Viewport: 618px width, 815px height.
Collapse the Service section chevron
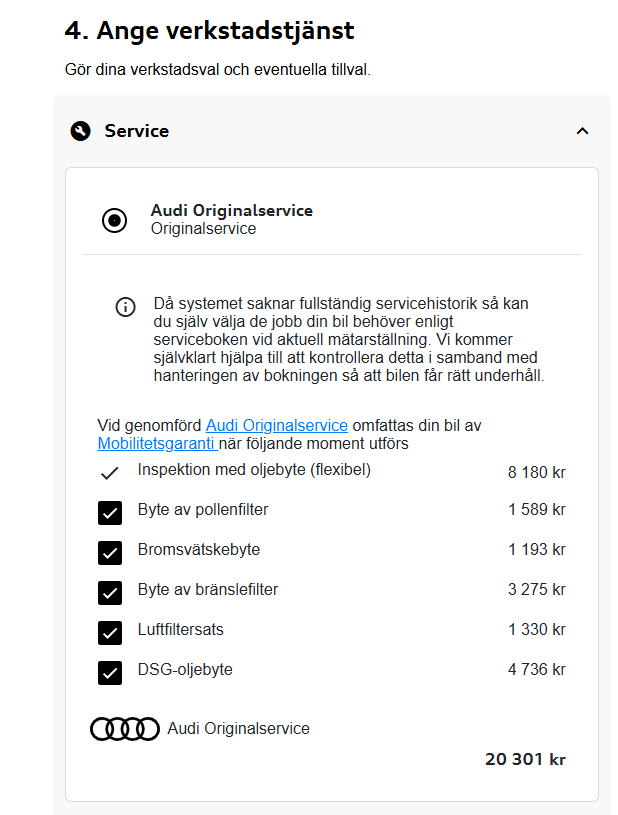(583, 131)
